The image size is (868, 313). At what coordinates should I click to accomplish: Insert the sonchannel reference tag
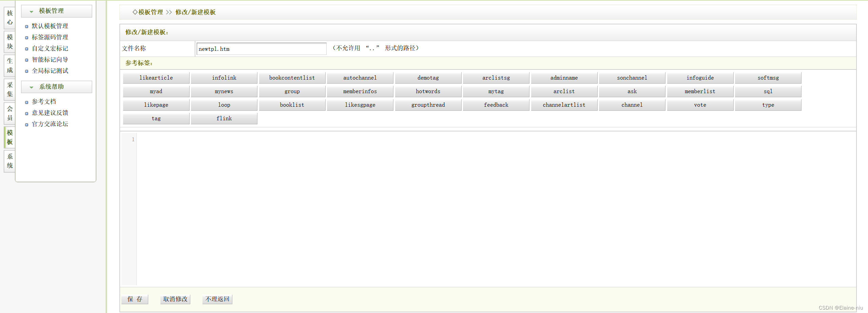[x=632, y=78]
